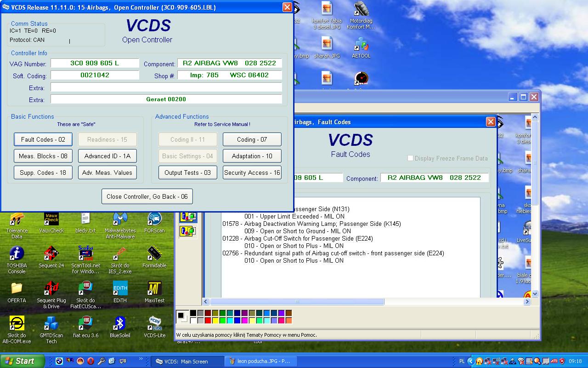The height and width of the screenshot is (368, 588).
Task: Click the Shop # field
Action: click(230, 75)
